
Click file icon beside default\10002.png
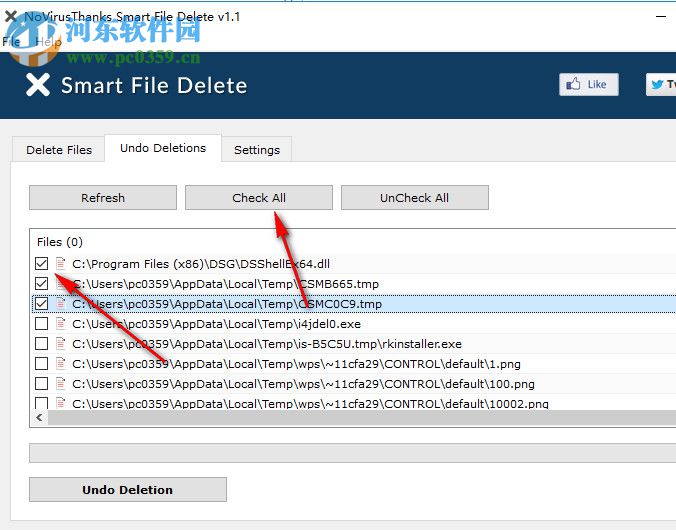pos(60,403)
